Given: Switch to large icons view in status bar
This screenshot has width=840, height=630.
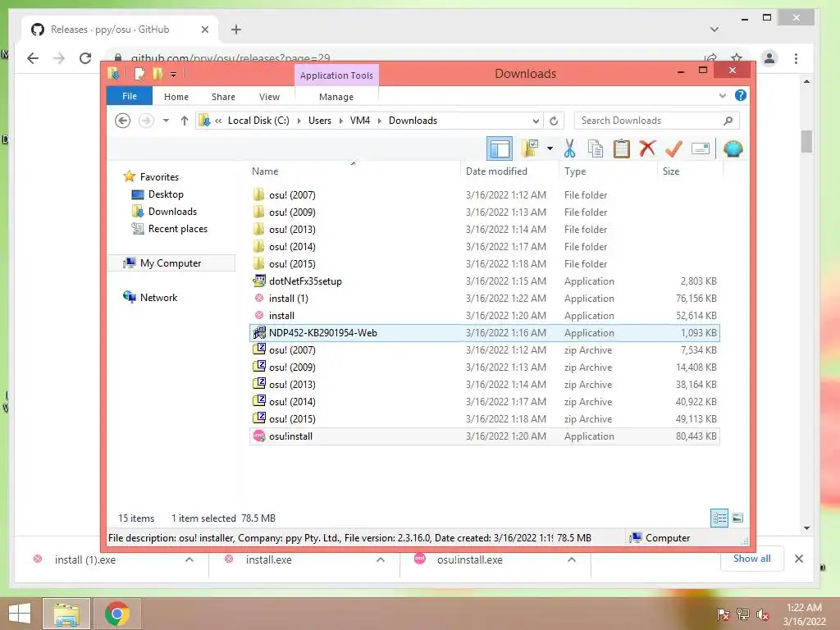Looking at the screenshot, I should coord(737,518).
